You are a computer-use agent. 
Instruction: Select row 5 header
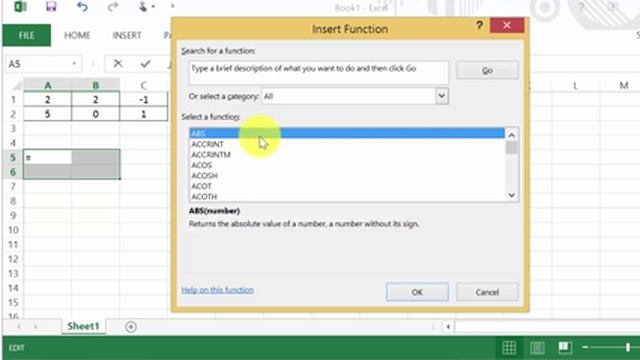tap(13, 158)
